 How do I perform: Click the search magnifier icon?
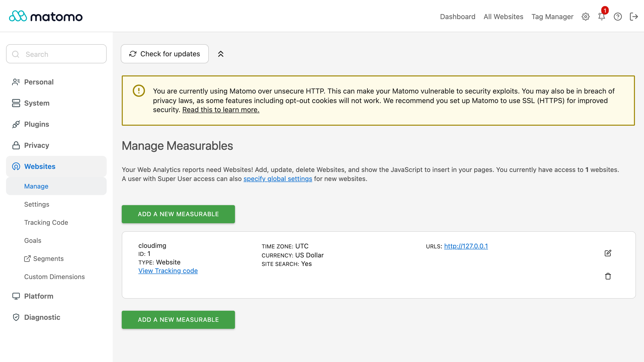tap(16, 54)
